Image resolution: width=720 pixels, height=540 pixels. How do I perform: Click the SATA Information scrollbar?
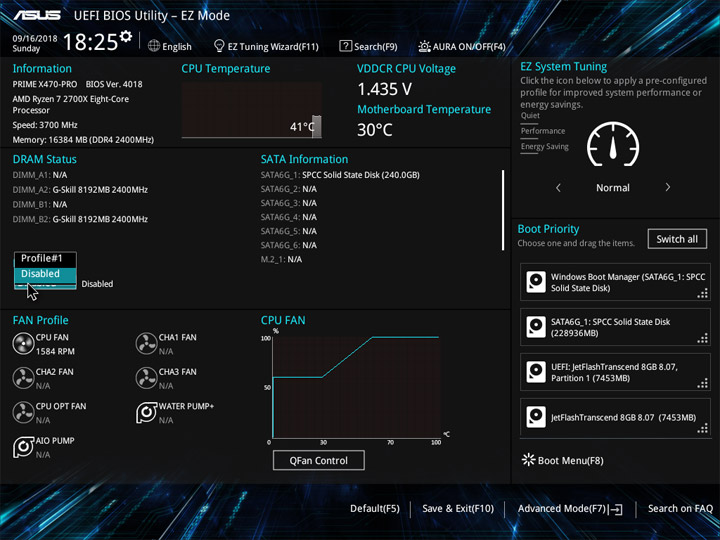click(503, 210)
